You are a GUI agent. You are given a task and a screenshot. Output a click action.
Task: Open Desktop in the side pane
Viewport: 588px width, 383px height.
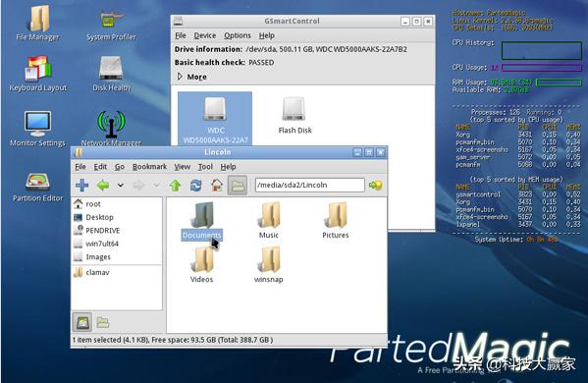(117, 217)
